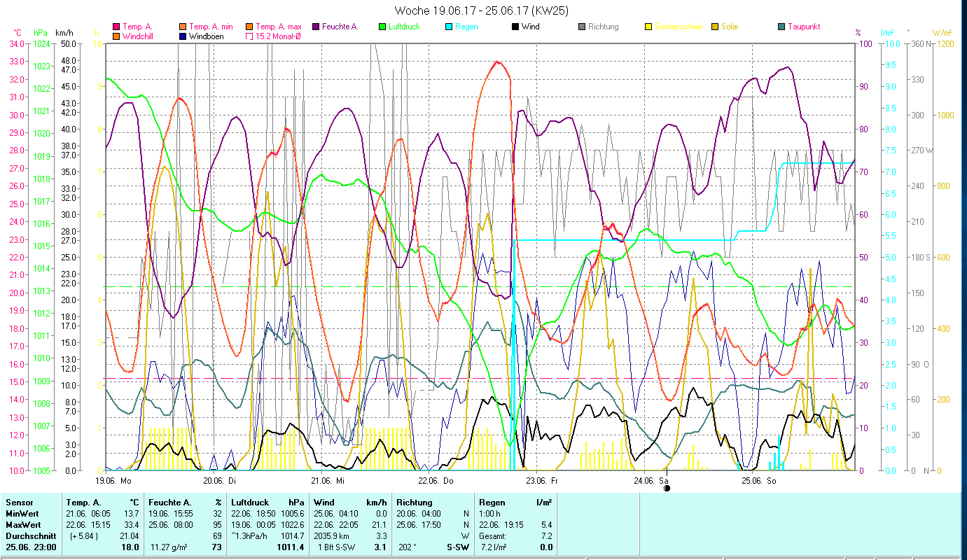Select the purple Feuchte A. legend swatch
The height and width of the screenshot is (560, 967).
316,27
